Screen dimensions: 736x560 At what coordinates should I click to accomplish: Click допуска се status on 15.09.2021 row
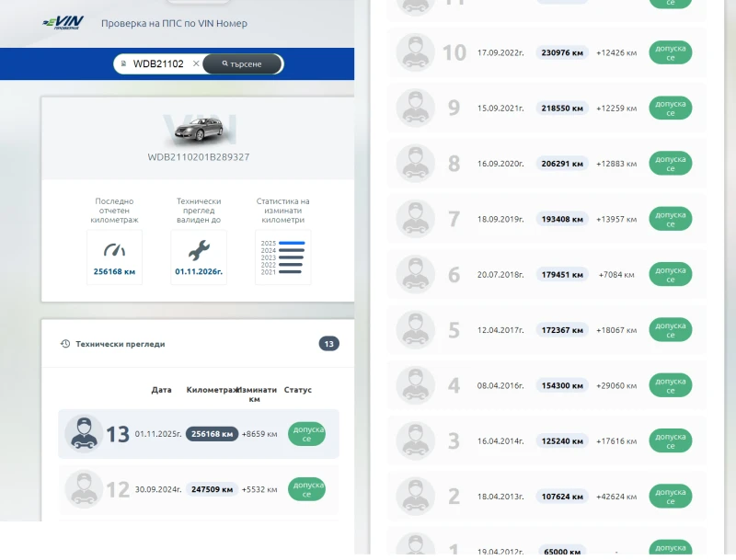tap(671, 108)
